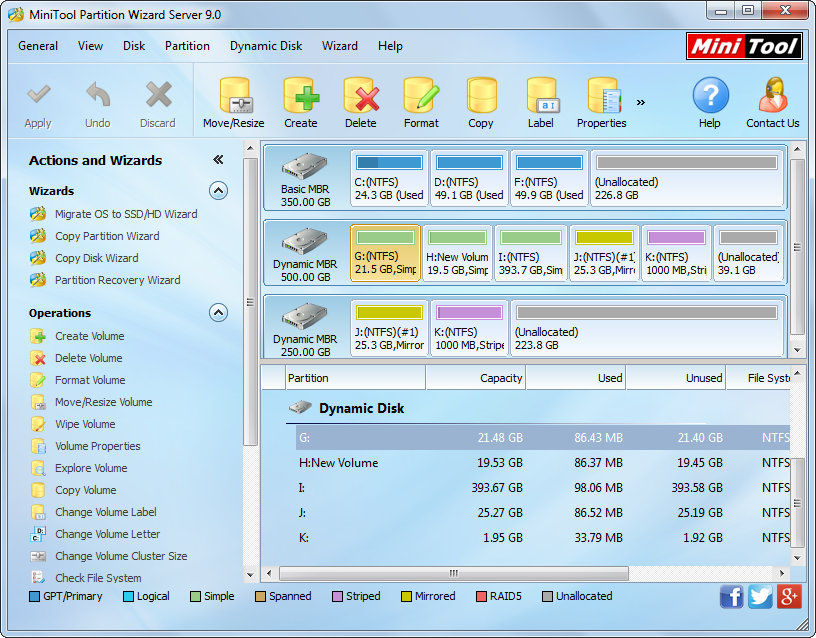
Task: Select C:(NTFS) partition block in disk map
Action: (389, 178)
